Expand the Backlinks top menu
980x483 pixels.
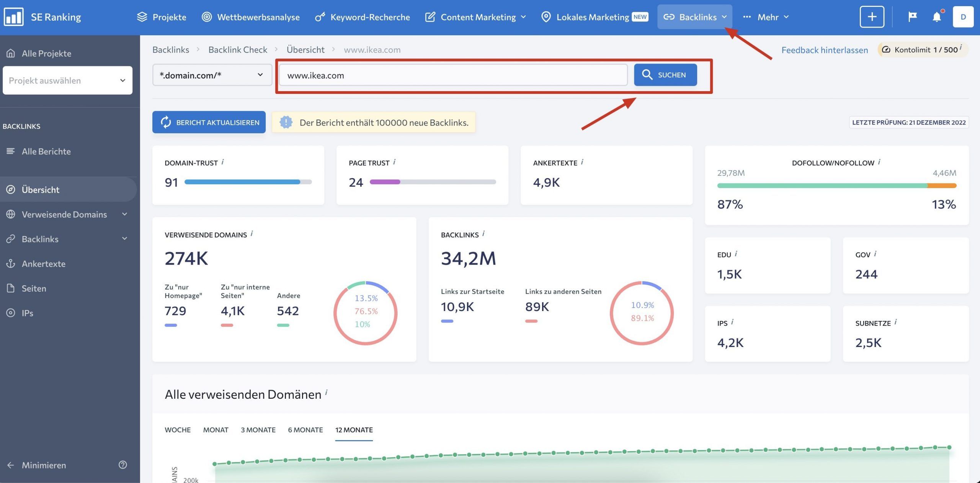[694, 17]
